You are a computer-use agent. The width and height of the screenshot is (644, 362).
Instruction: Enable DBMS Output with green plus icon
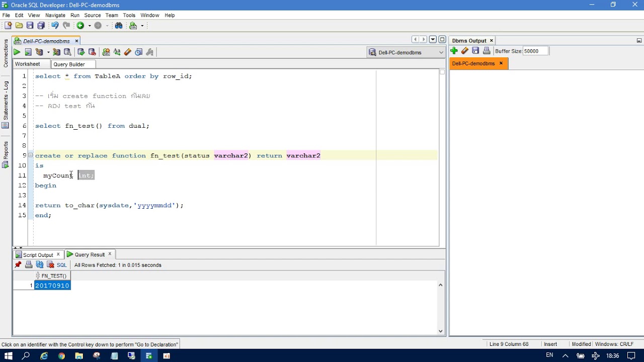point(454,51)
